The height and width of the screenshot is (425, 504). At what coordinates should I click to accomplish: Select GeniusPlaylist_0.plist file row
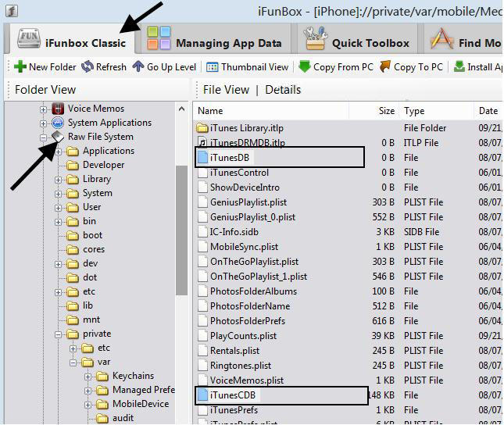tap(349, 217)
